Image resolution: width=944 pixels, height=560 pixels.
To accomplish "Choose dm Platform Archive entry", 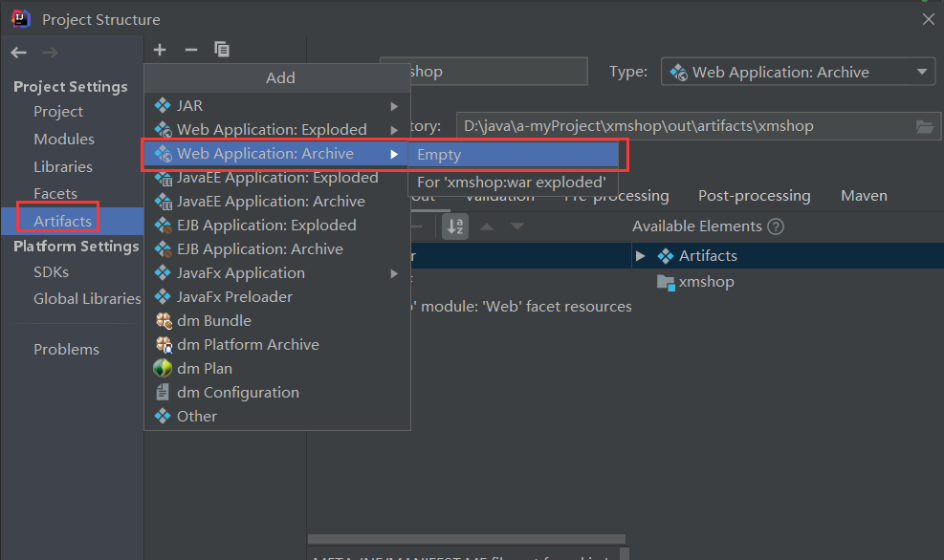I will [x=277, y=345].
